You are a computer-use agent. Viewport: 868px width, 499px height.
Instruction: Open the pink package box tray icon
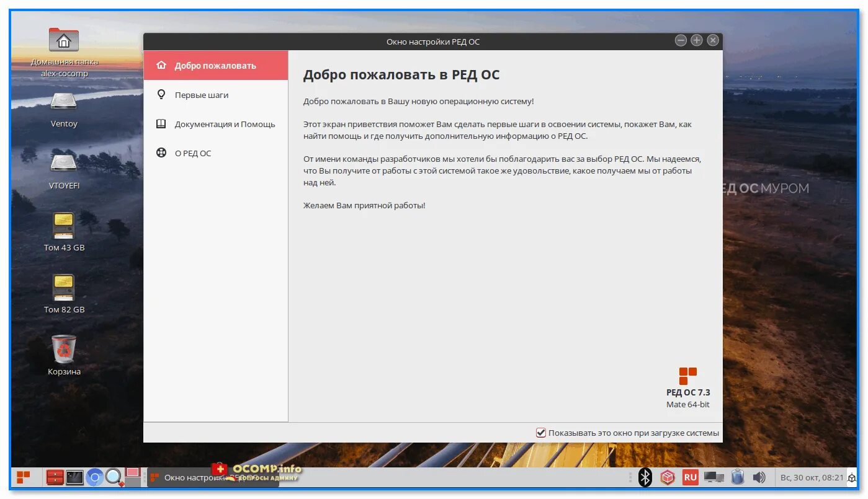pos(667,477)
